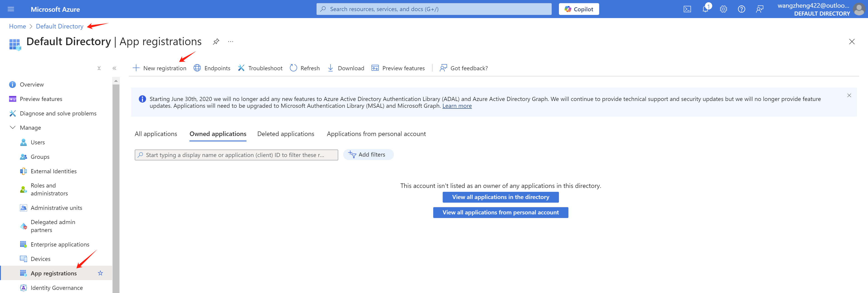Collapse the left sidebar with double chevron

point(115,68)
